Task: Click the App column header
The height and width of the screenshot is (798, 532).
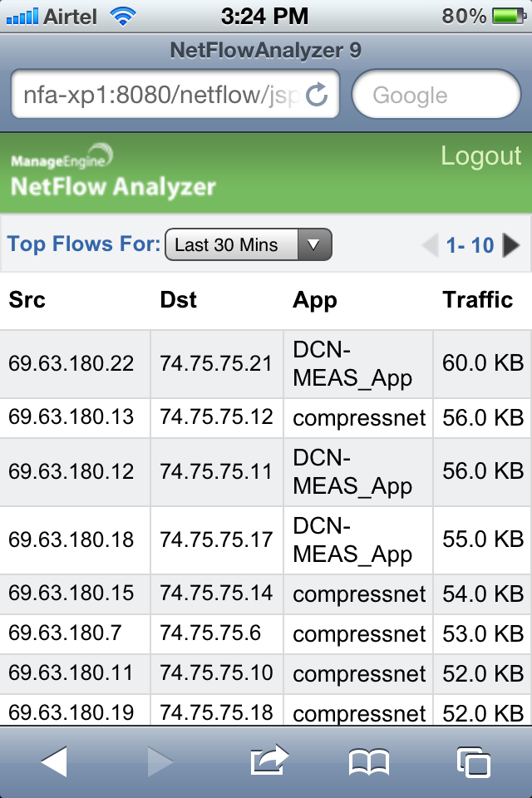Action: click(314, 301)
